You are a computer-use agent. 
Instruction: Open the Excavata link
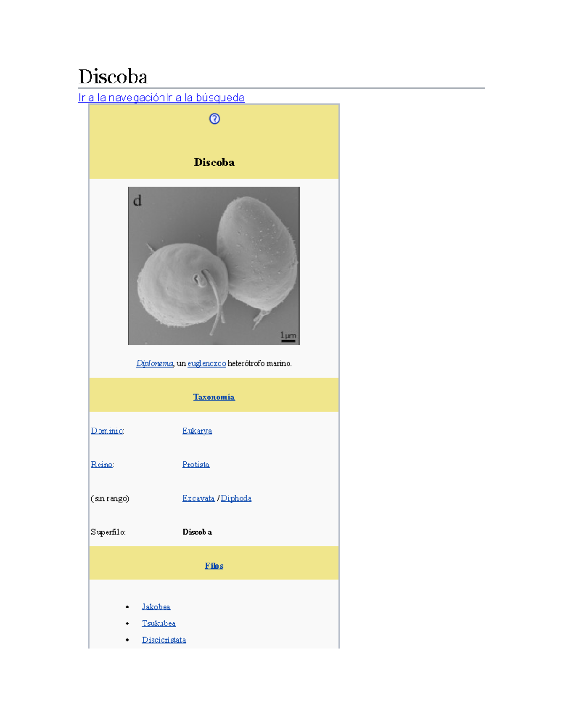point(198,498)
